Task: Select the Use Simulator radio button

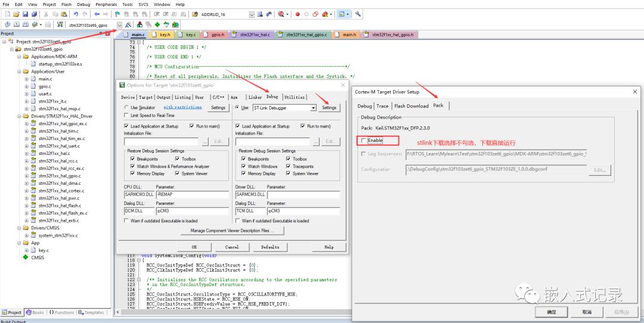Action: 126,107
